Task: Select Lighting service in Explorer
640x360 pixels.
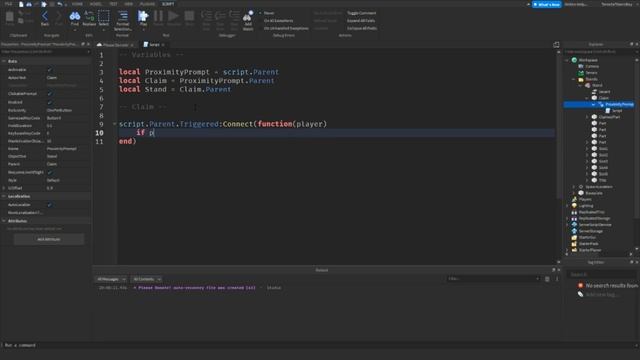Action: tap(585, 206)
